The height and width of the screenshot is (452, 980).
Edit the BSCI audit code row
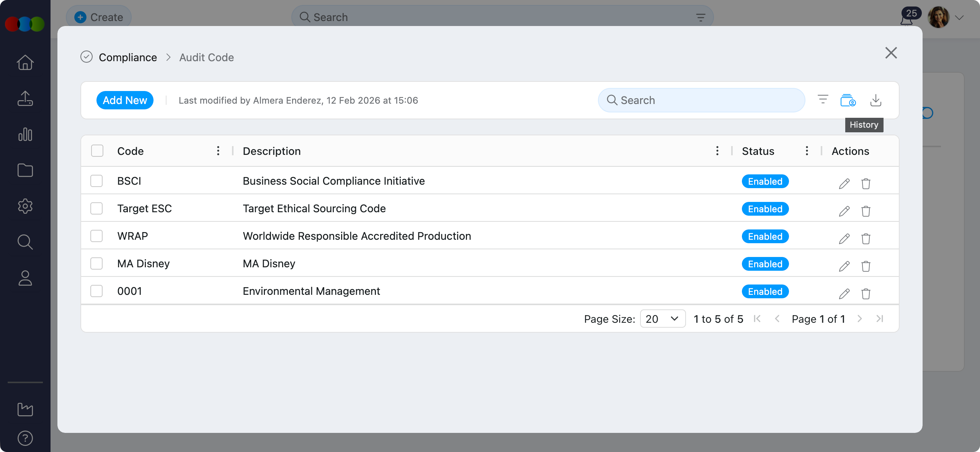pos(844,184)
